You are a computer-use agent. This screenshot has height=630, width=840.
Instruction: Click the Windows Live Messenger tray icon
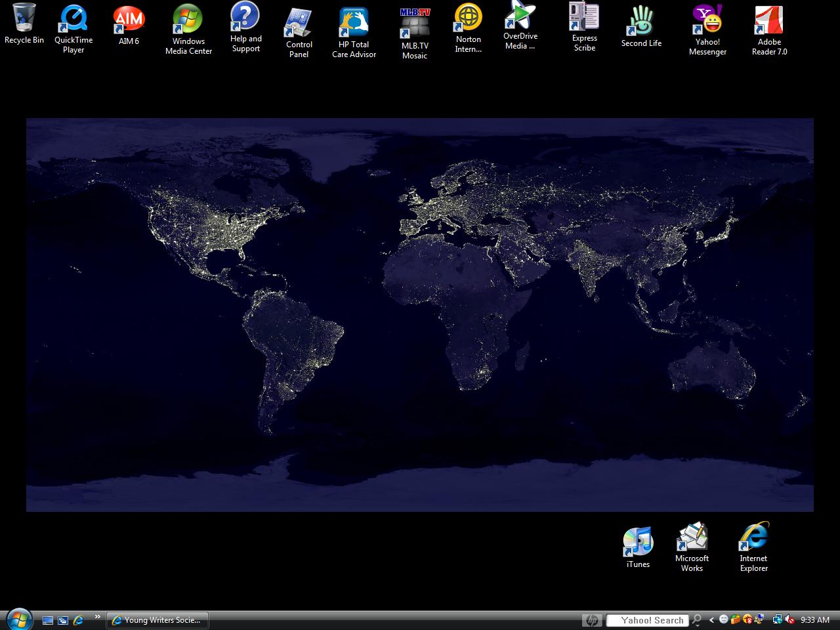[x=759, y=619]
